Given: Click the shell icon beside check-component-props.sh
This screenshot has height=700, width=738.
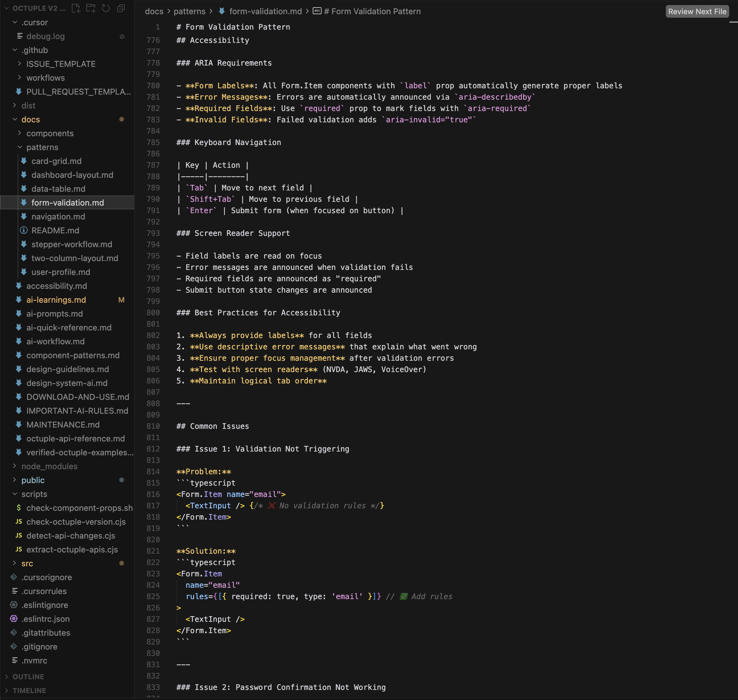Looking at the screenshot, I should pos(18,508).
